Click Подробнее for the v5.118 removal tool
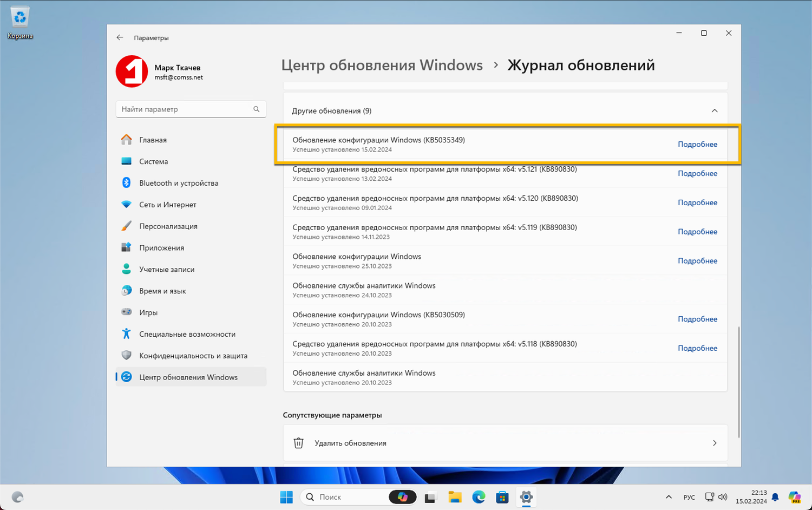The image size is (812, 510). (697, 349)
